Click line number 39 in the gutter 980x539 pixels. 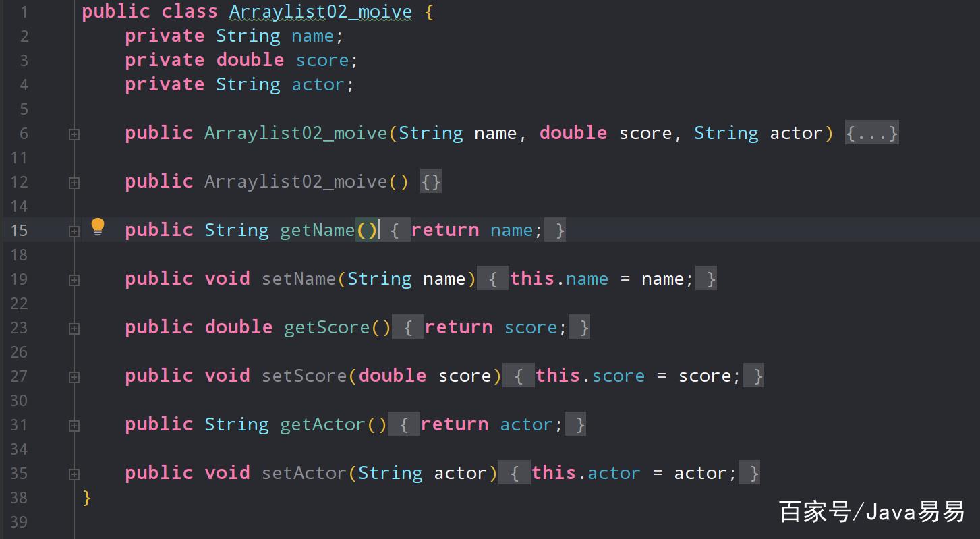click(19, 522)
